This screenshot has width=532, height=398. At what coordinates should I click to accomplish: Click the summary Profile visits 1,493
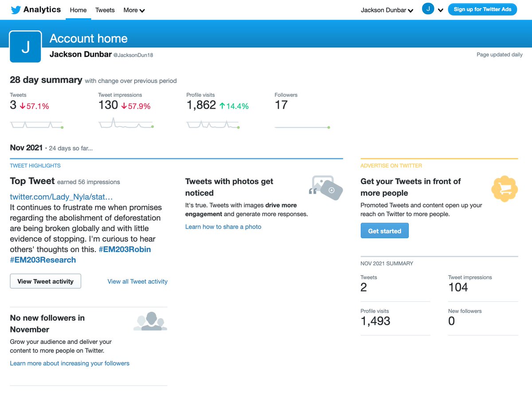click(x=376, y=321)
